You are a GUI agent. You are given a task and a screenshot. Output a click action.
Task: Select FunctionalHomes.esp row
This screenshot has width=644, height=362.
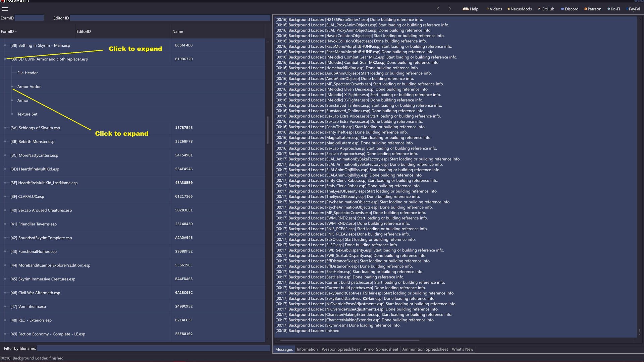pos(132,251)
